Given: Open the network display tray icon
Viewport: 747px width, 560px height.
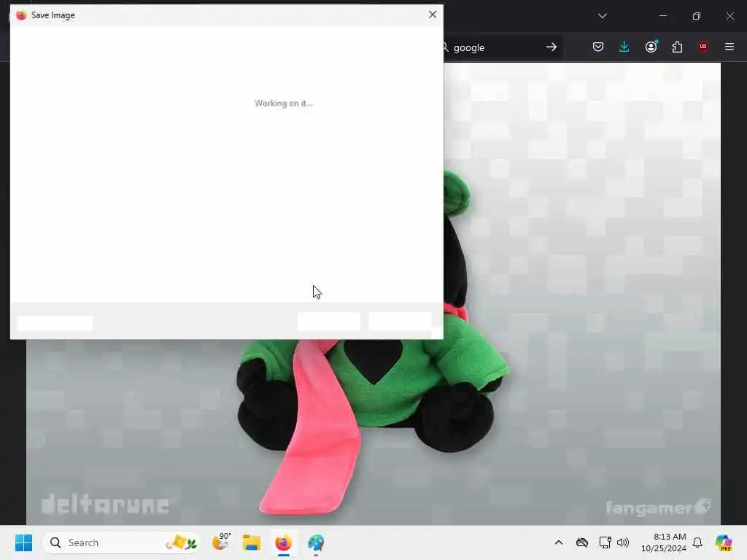Looking at the screenshot, I should 605,542.
